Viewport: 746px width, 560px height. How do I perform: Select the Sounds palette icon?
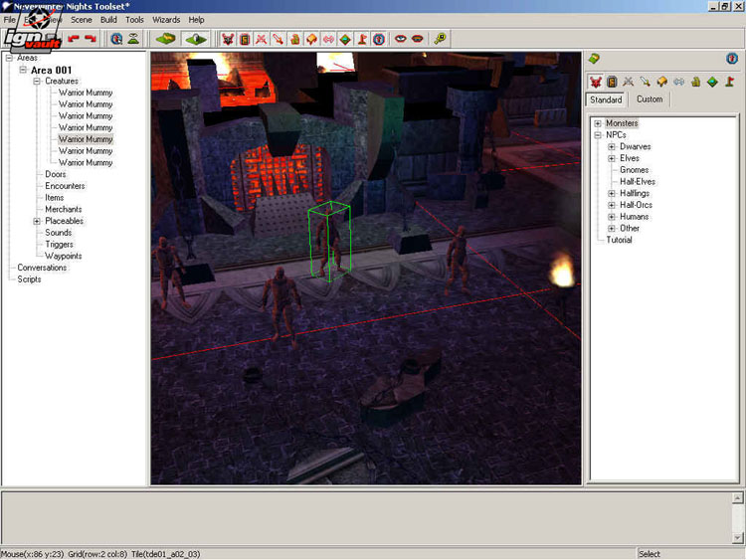pyautogui.click(x=679, y=82)
